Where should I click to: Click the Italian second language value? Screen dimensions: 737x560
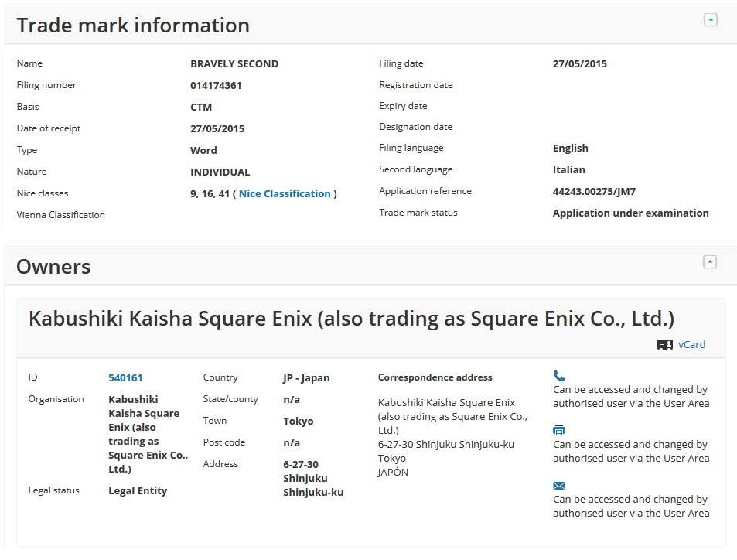pyautogui.click(x=568, y=170)
